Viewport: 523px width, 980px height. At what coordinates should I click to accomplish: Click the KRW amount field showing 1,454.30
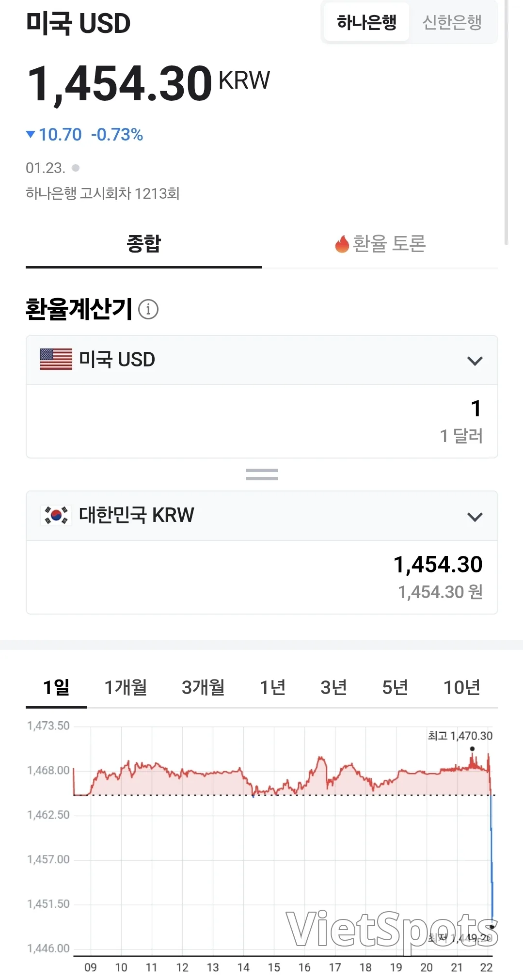click(x=262, y=577)
